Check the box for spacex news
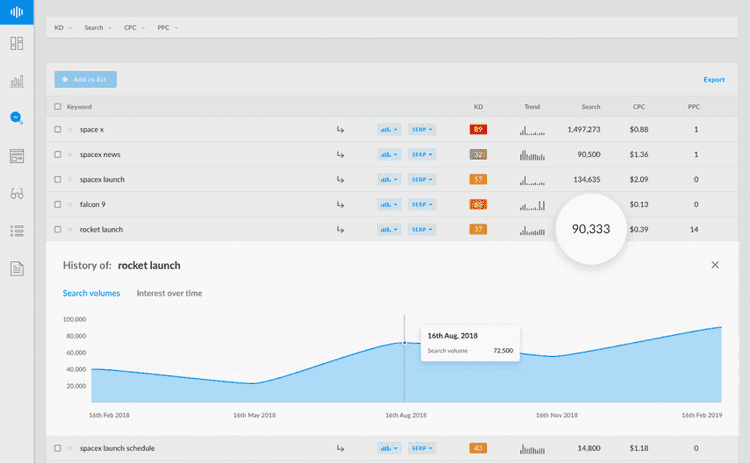The width and height of the screenshot is (750, 463). click(58, 154)
